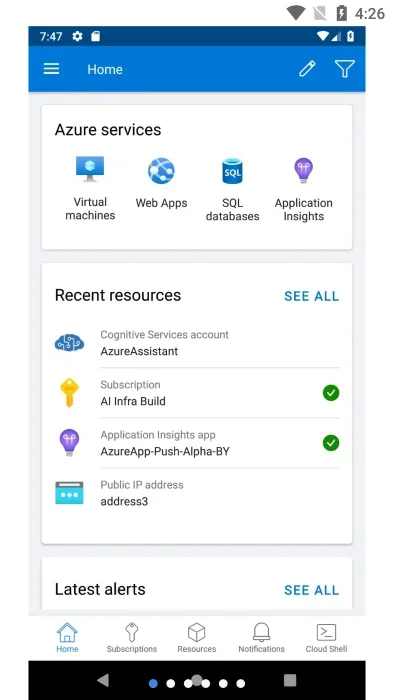Image resolution: width=394 pixels, height=700 pixels.
Task: Tap the Recent resources heading
Action: [118, 295]
